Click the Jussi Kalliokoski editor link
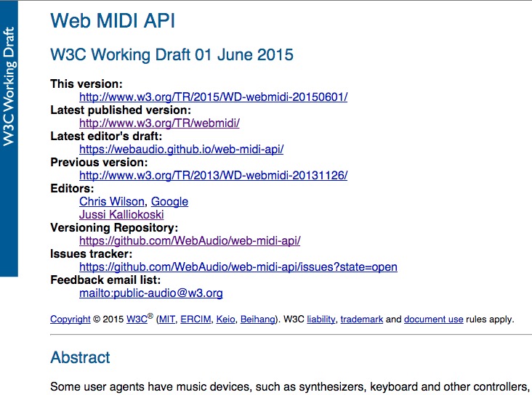 tap(121, 215)
